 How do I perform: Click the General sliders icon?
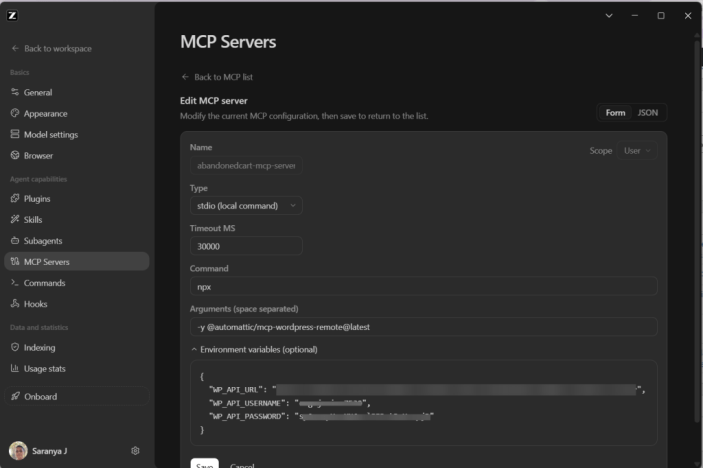(15, 92)
